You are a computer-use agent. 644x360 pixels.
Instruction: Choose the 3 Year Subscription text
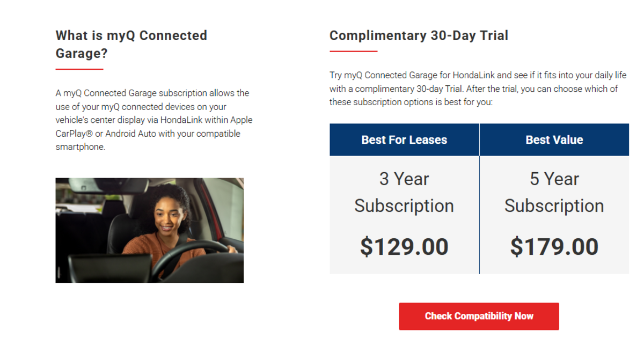pyautogui.click(x=404, y=192)
